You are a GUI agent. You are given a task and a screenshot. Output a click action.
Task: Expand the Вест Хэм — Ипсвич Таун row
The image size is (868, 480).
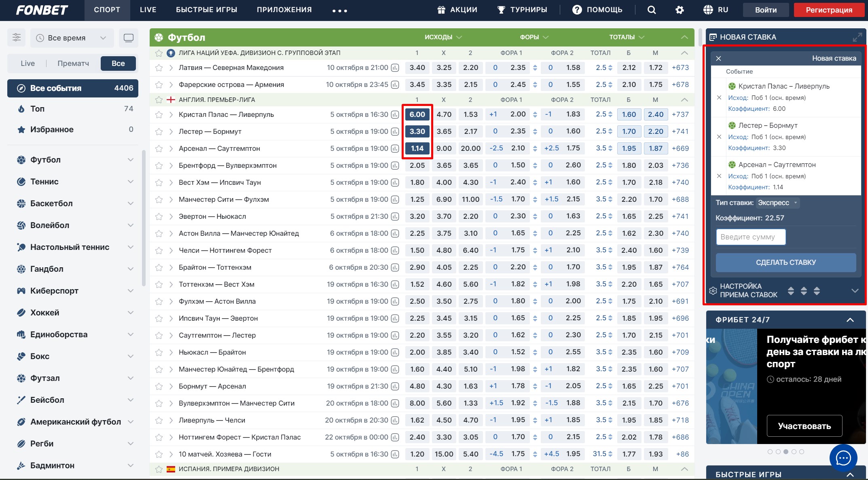tap(171, 183)
